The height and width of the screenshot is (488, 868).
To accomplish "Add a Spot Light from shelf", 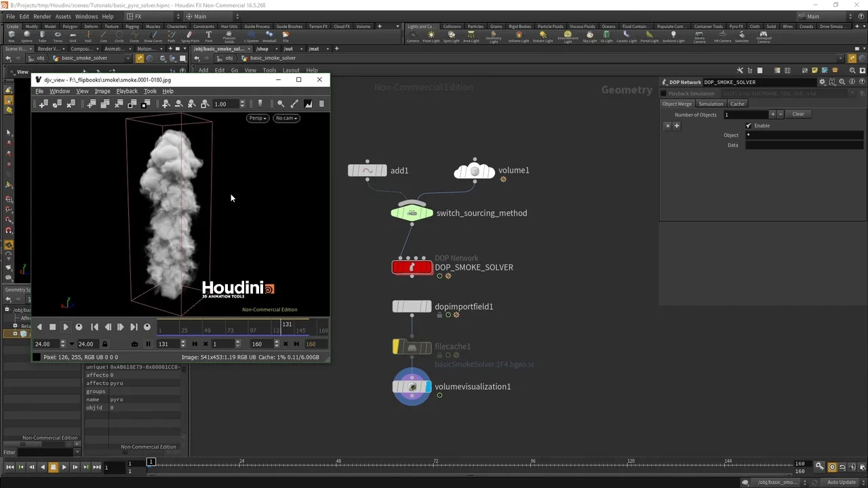I will coord(451,36).
